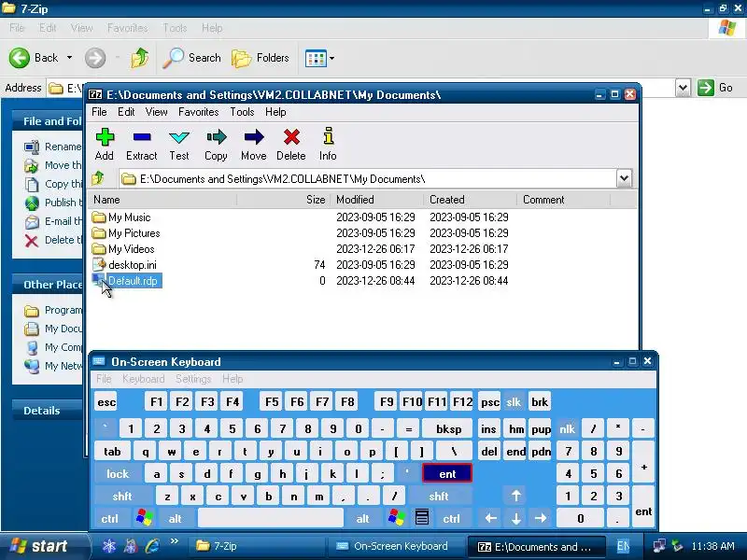This screenshot has height=560, width=747.
Task: Toggle the nlk num lock key
Action: [x=567, y=429]
